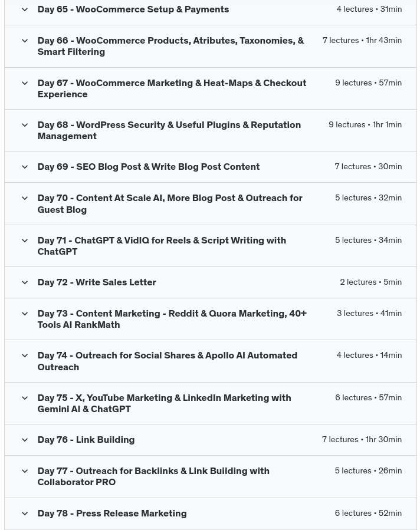The image size is (420, 530).
Task: Expand the Day 65 section chevron
Action: [25, 9]
